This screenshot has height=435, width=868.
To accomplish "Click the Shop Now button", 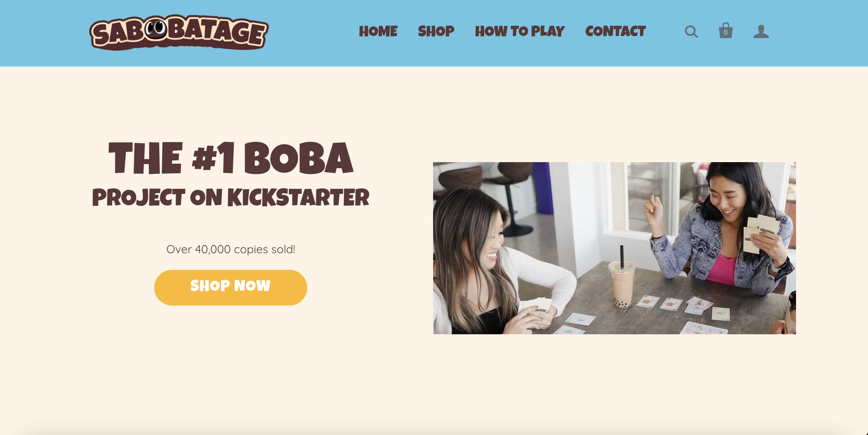I will [230, 287].
